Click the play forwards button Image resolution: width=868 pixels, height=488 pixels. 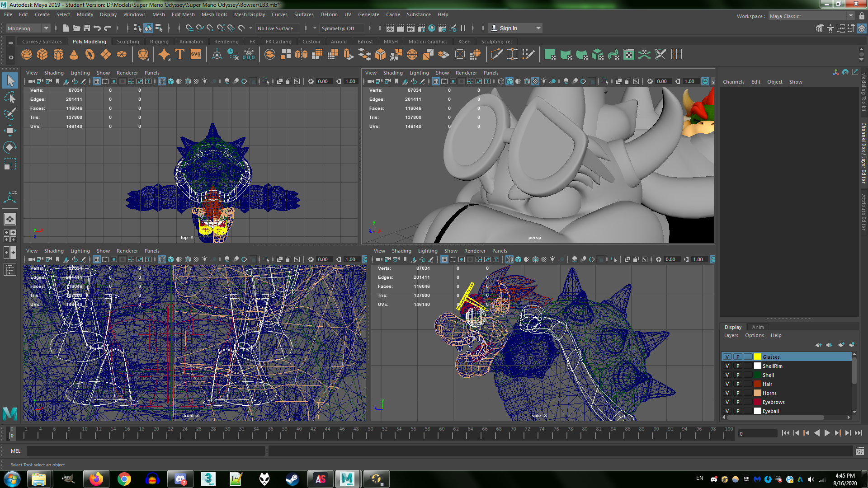point(827,433)
